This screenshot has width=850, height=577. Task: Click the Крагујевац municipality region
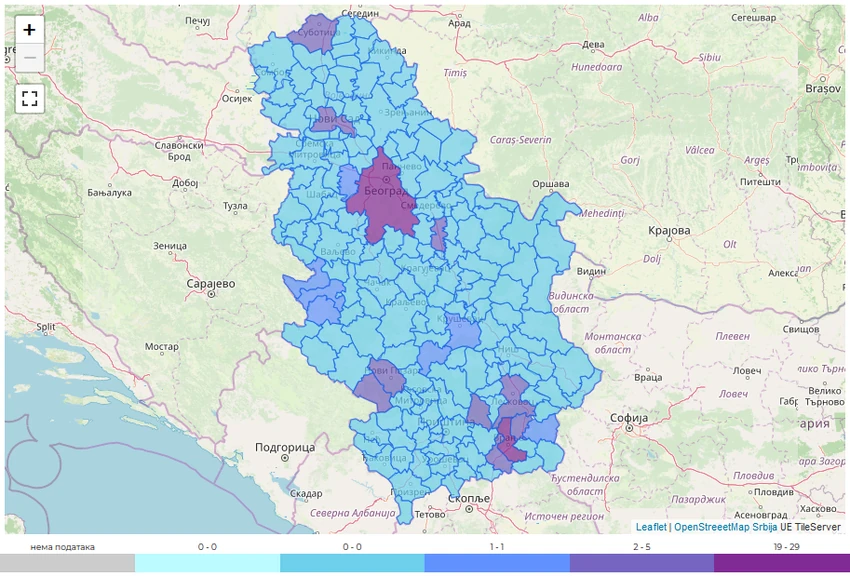point(424,267)
